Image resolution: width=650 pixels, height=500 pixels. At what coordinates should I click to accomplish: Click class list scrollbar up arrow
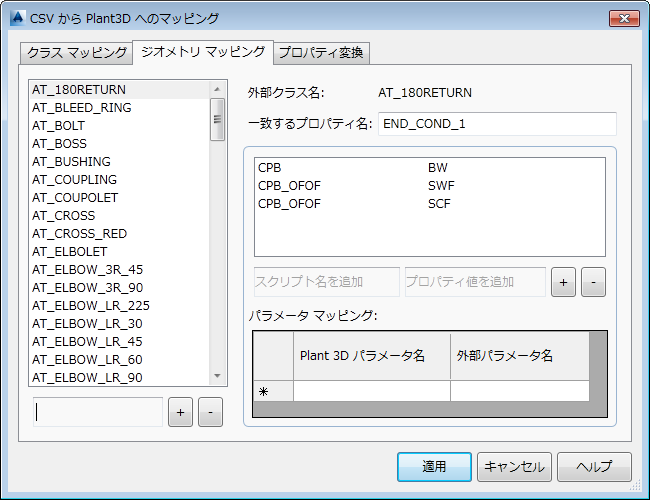(x=217, y=89)
